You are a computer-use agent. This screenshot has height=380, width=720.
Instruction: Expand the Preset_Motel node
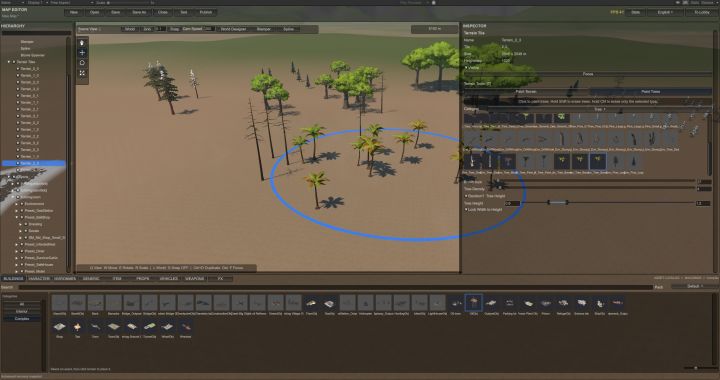17,271
